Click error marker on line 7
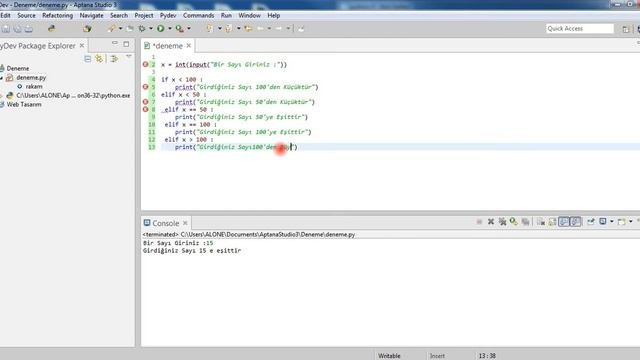This screenshot has width=640, height=360. pyautogui.click(x=145, y=102)
